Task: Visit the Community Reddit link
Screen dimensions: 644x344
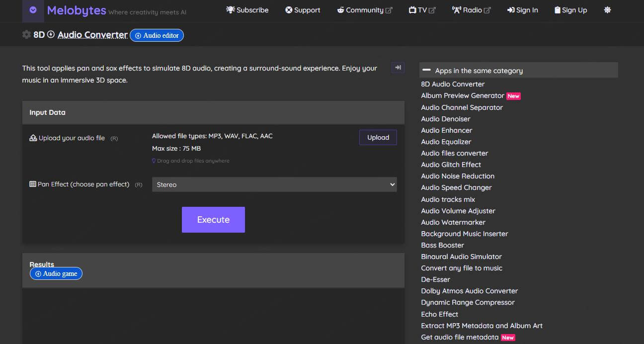Action: [364, 10]
